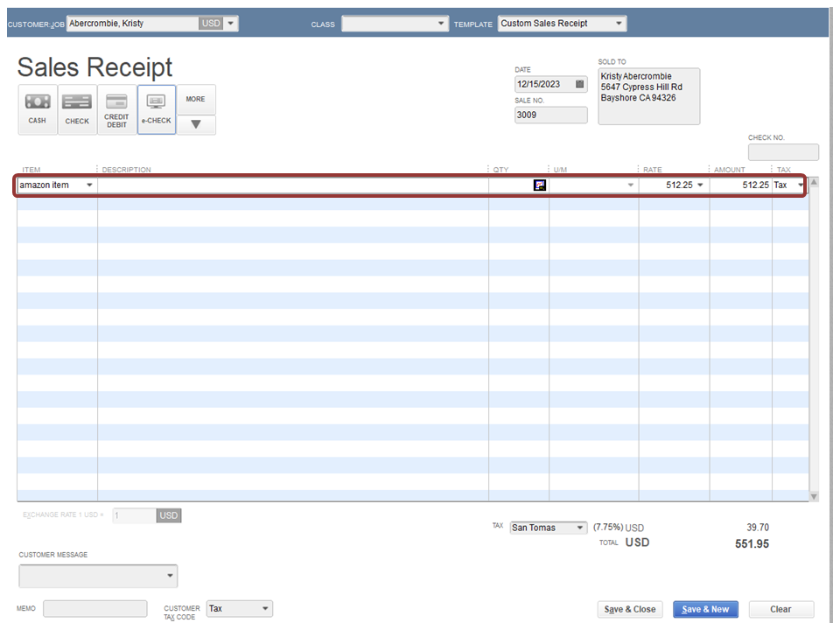Click the QTY column header

(x=500, y=169)
